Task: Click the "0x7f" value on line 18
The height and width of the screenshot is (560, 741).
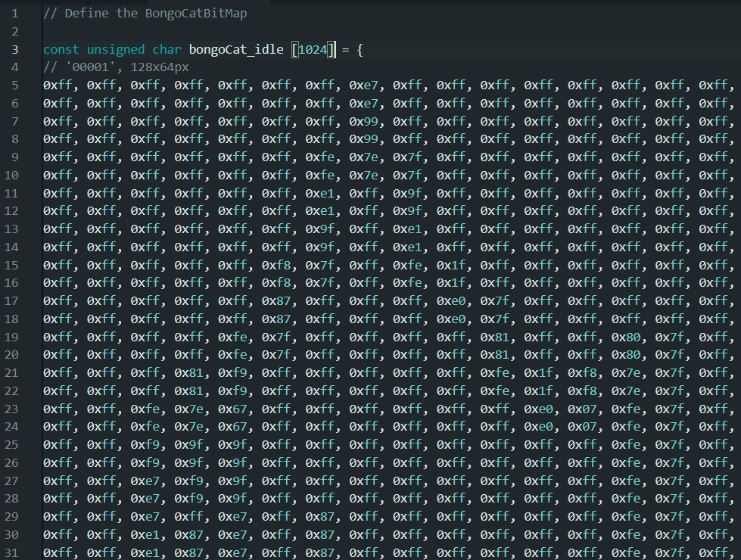Action: tap(495, 319)
